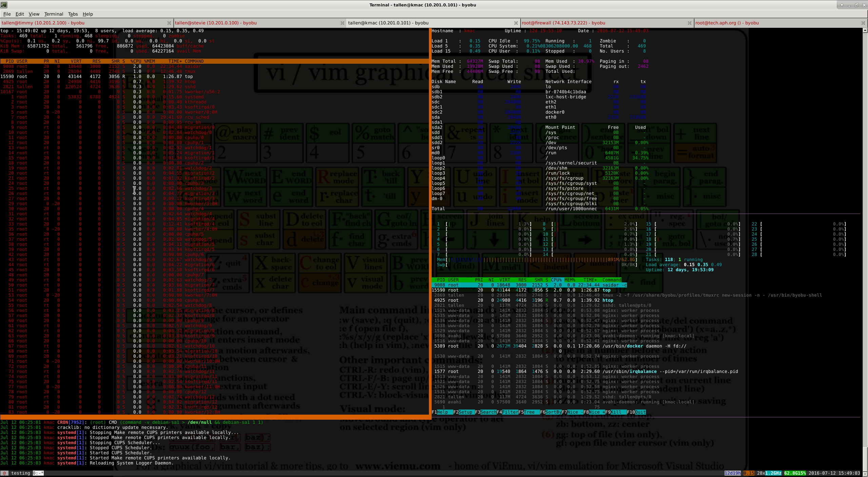This screenshot has width=868, height=477.
Task: Close the tallen@stevie tab with its X icon
Action: (x=342, y=23)
